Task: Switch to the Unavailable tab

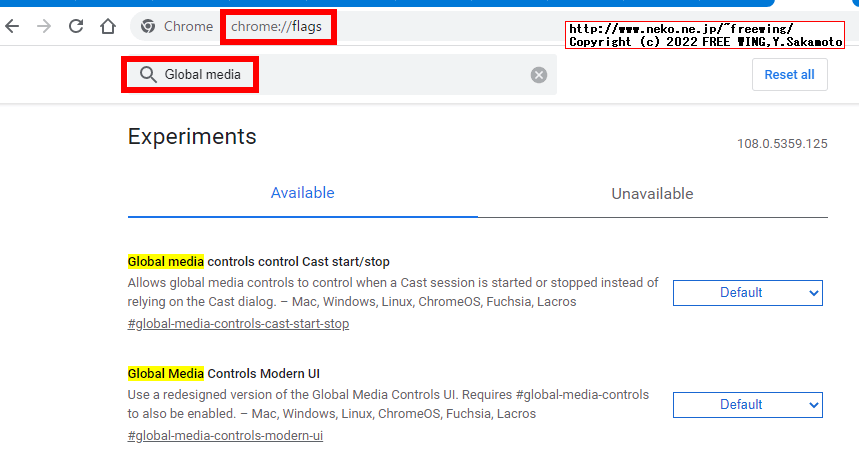Action: 652,194
